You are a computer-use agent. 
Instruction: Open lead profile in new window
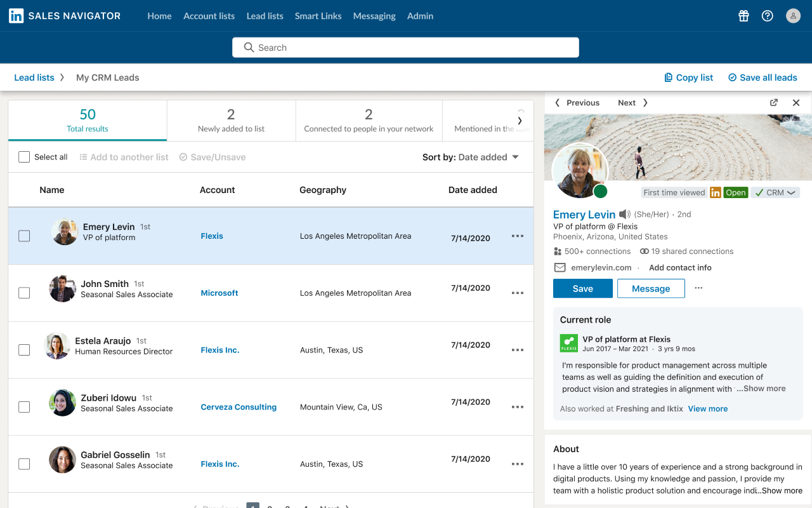coord(774,102)
